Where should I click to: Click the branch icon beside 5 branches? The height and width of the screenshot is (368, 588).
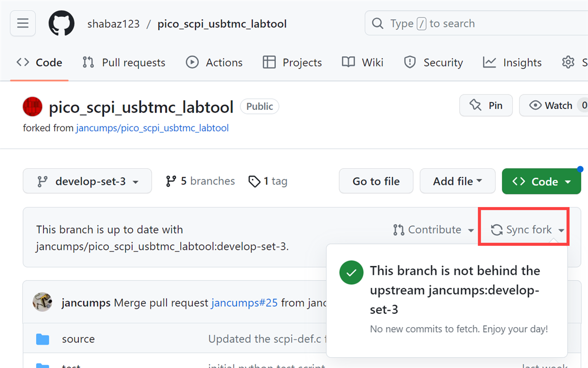pos(171,181)
